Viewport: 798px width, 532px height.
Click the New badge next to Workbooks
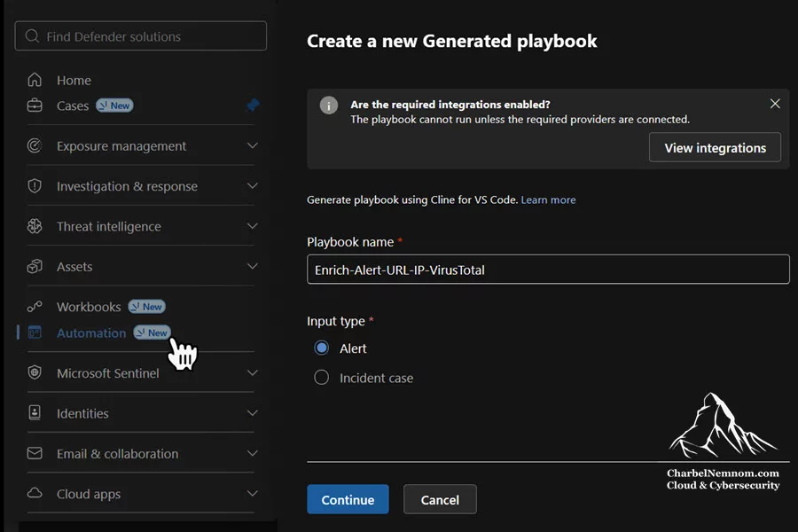point(146,307)
